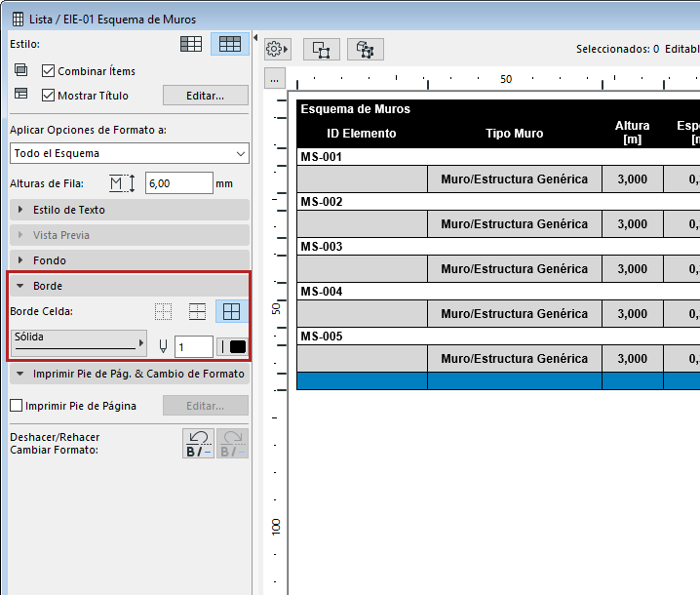Select the first table style icon

[191, 44]
